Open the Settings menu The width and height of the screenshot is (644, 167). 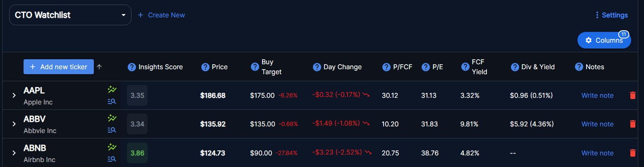(x=611, y=15)
